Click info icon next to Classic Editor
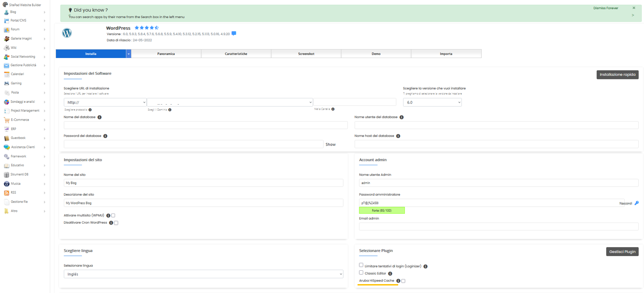This screenshot has width=644, height=293. pyautogui.click(x=390, y=274)
